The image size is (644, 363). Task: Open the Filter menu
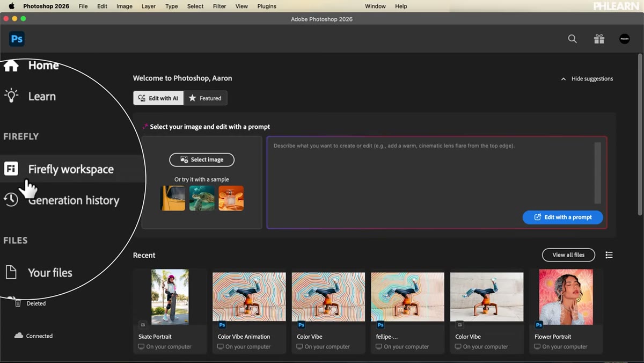click(x=219, y=6)
